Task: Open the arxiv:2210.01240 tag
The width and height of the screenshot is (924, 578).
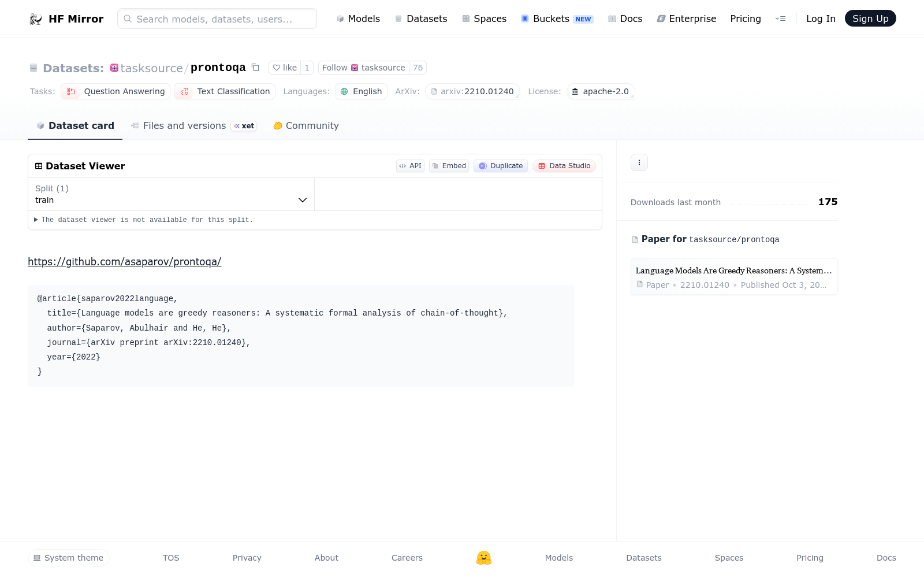Action: [472, 91]
